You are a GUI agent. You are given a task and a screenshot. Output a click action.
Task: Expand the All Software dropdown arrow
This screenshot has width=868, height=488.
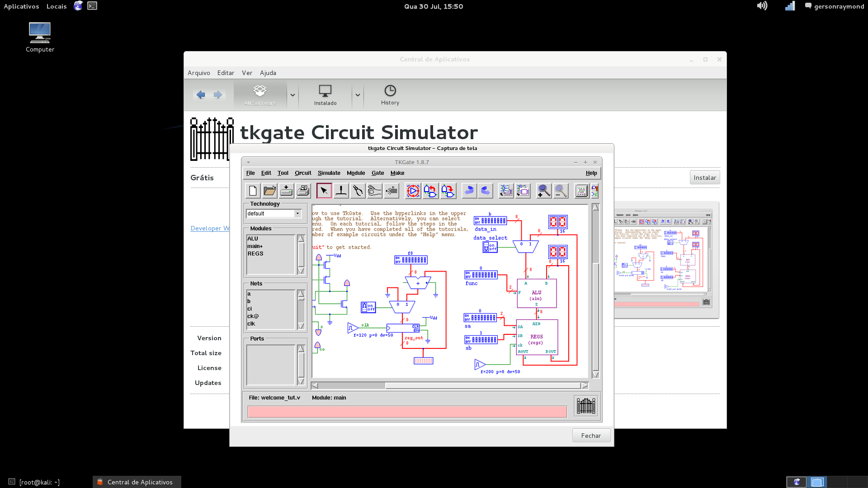click(292, 95)
